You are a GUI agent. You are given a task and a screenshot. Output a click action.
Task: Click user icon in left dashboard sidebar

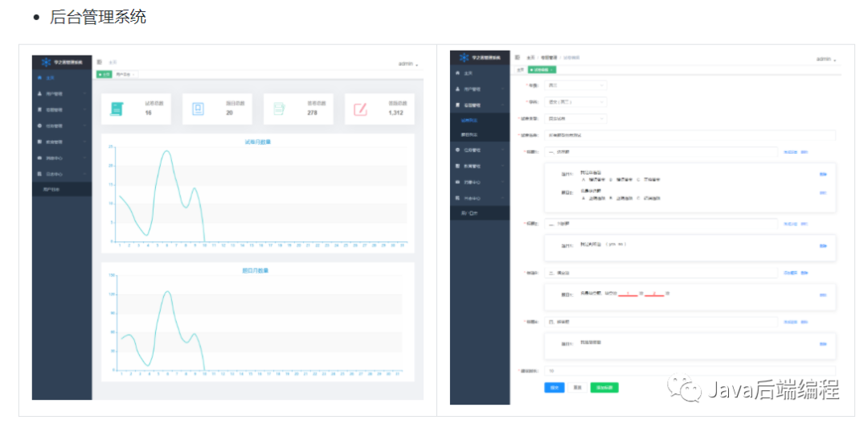(40, 93)
